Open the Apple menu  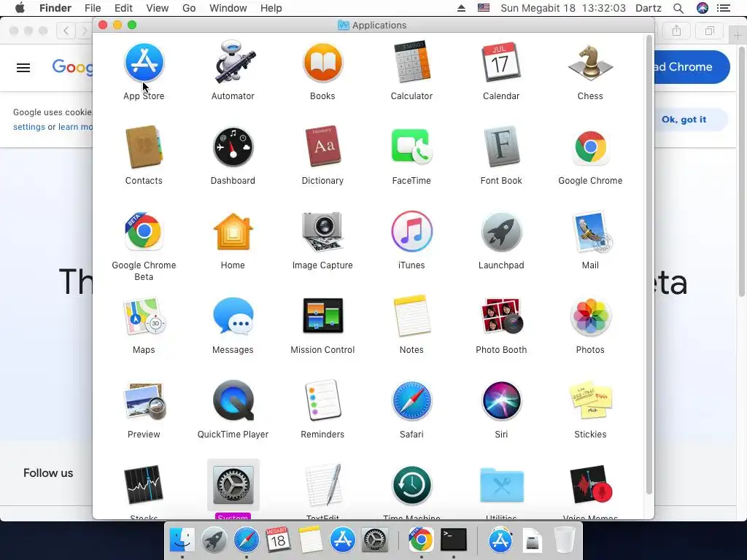(20, 8)
